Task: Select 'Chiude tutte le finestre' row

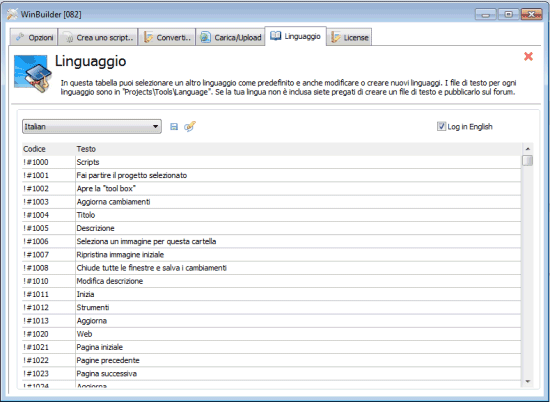Action: tap(271, 268)
